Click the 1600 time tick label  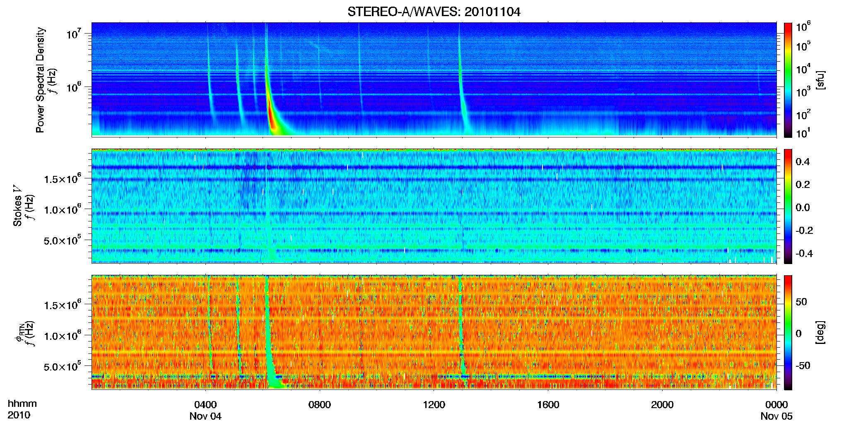tap(548, 405)
